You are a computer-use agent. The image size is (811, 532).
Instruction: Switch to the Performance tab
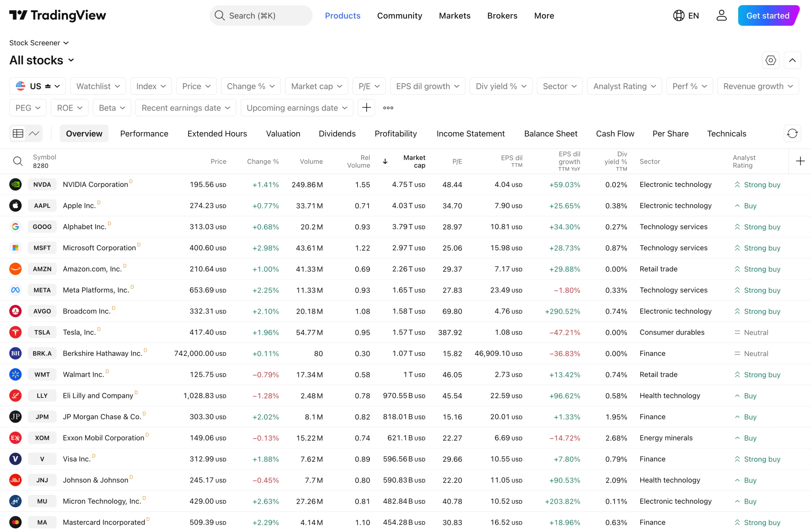coord(144,133)
